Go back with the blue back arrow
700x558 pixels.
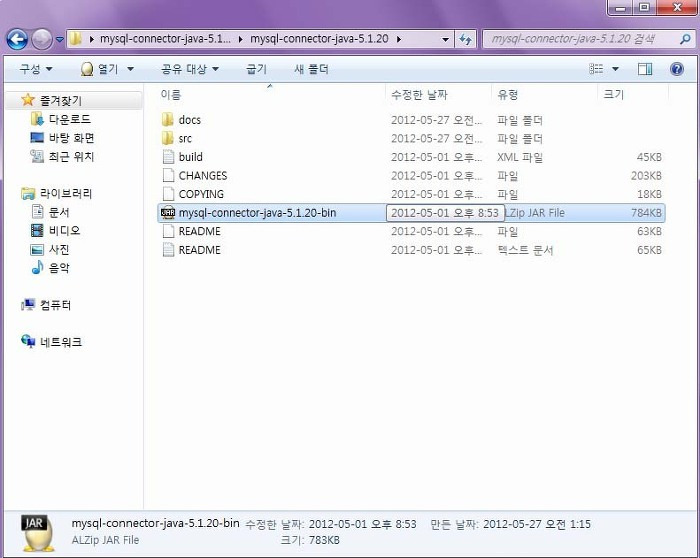click(17, 39)
